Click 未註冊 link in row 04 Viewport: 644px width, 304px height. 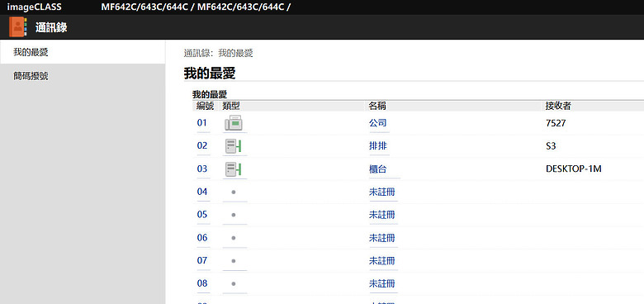pos(382,192)
